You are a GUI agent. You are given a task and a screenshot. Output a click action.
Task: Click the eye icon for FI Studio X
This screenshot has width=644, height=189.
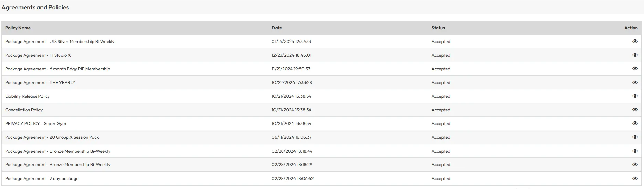(x=635, y=55)
